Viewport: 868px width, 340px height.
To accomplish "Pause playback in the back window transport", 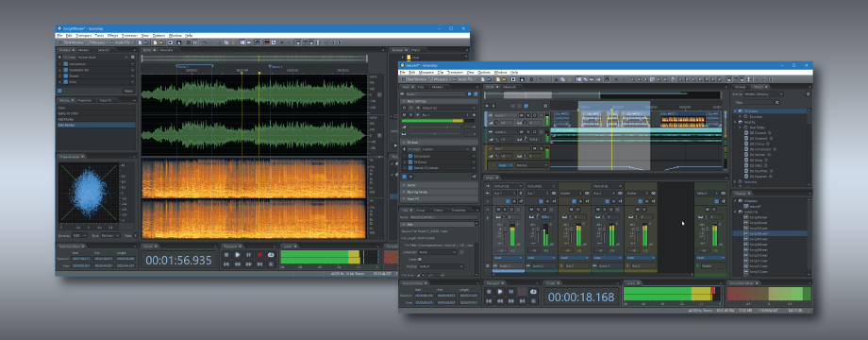I will click(x=248, y=255).
